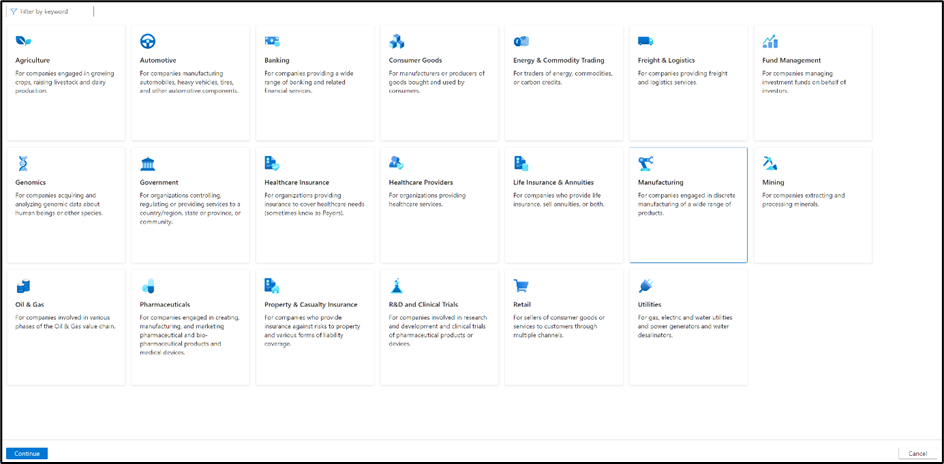Select the Government title
Viewport: 944px width, 464px height.
tap(159, 182)
